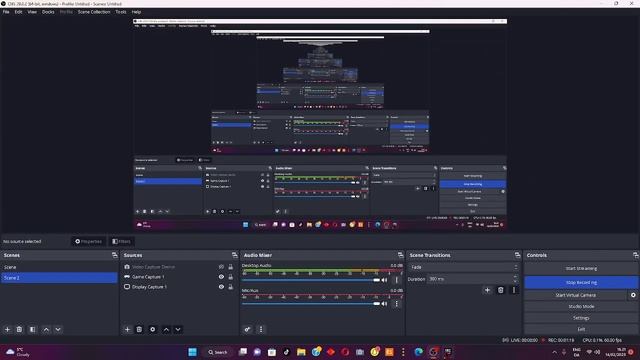The image size is (640, 360).
Task: Open the Docks menu
Action: point(48,12)
